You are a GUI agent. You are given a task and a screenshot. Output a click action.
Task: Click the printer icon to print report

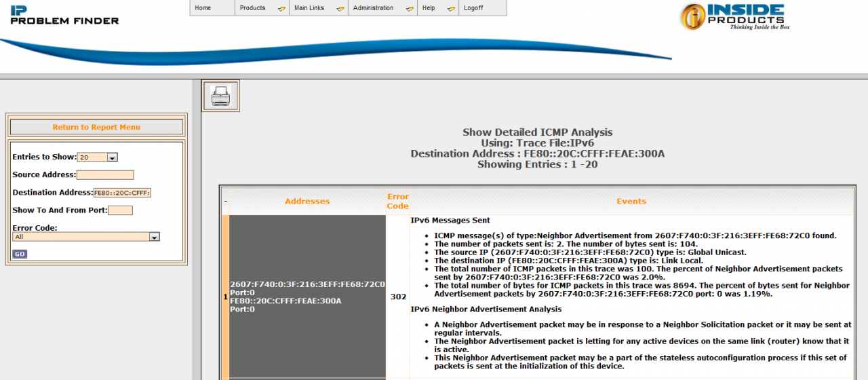pyautogui.click(x=220, y=96)
